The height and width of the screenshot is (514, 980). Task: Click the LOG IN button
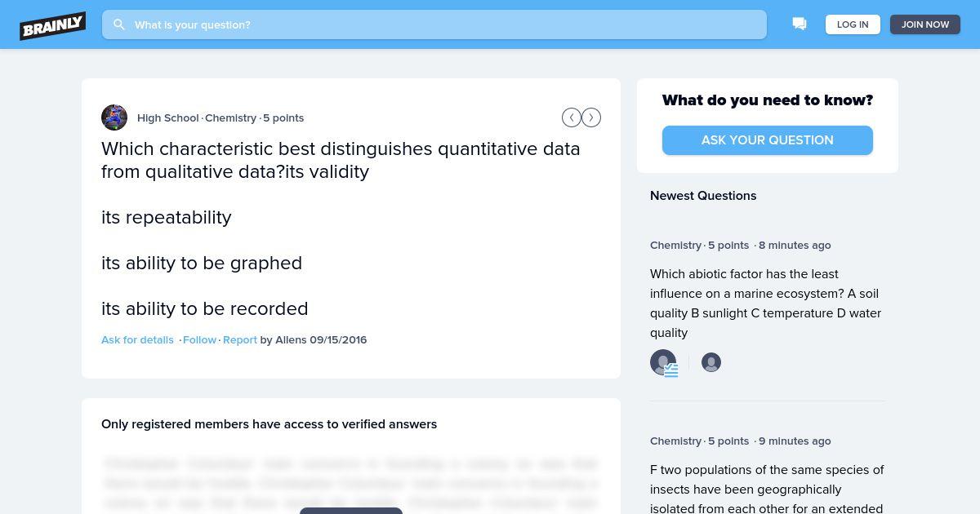point(853,24)
